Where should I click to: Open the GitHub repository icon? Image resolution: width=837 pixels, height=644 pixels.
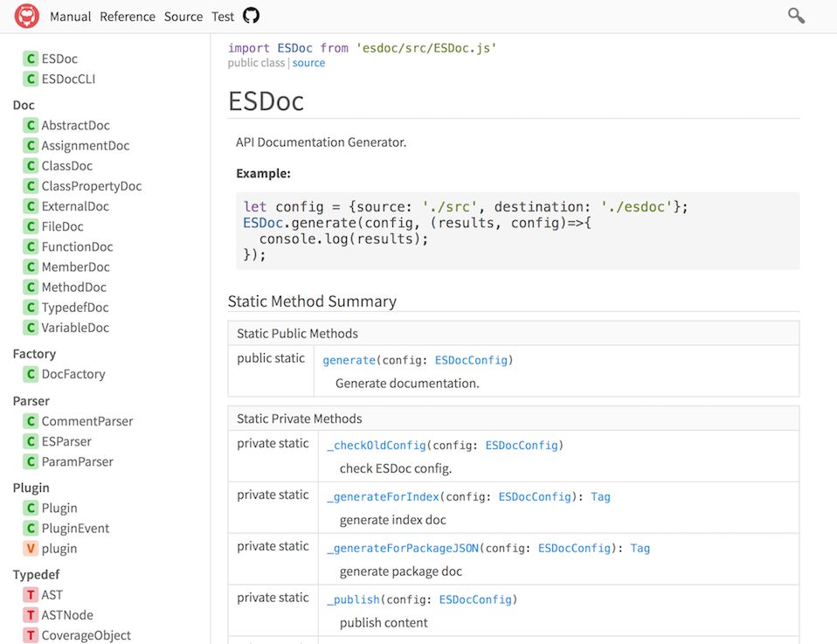click(252, 15)
